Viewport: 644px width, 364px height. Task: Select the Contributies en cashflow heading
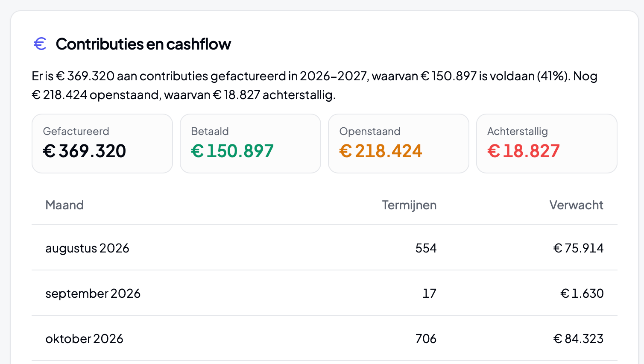coord(143,44)
